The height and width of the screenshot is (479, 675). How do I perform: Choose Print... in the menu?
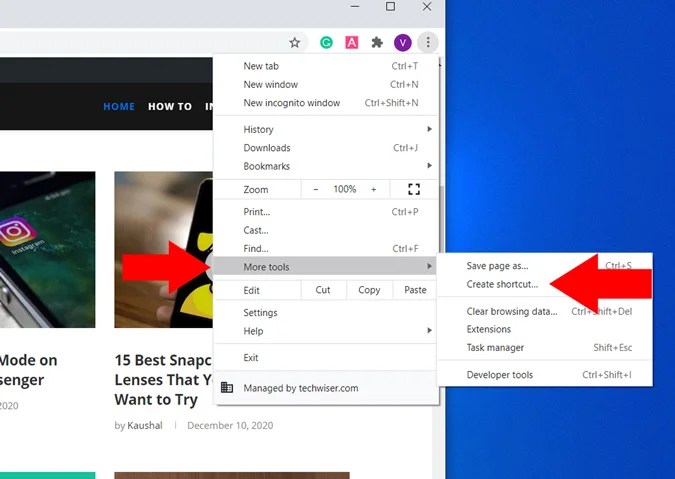point(326,212)
